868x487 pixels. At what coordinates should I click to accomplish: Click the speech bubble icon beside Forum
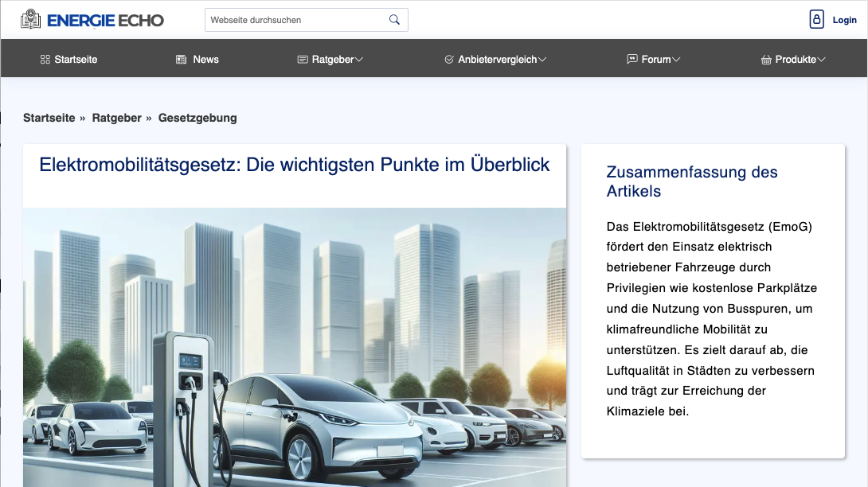click(632, 60)
